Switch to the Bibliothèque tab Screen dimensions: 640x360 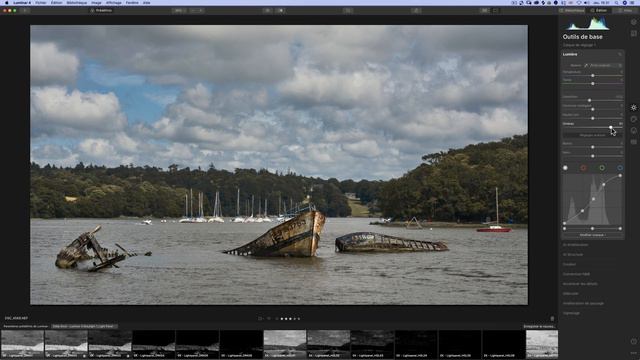click(572, 11)
